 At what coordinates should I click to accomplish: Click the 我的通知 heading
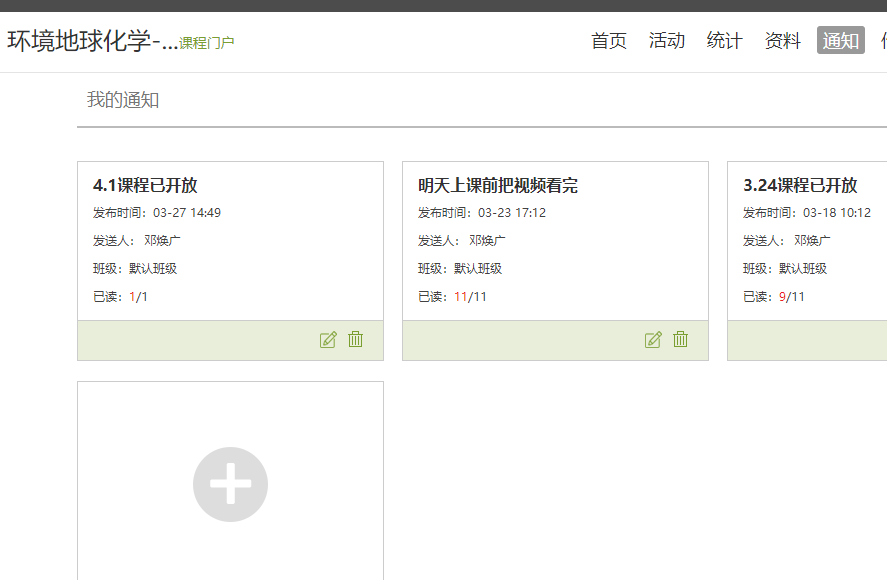123,100
